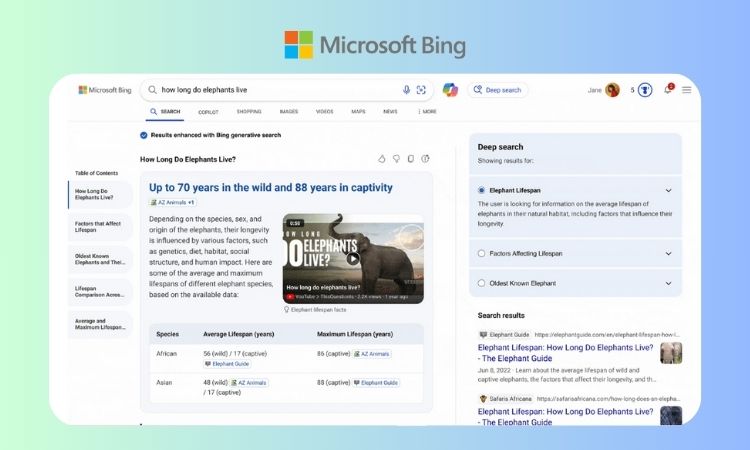Click the AZ Animals +1 source chip under headline
The height and width of the screenshot is (450, 750).
pyautogui.click(x=173, y=202)
